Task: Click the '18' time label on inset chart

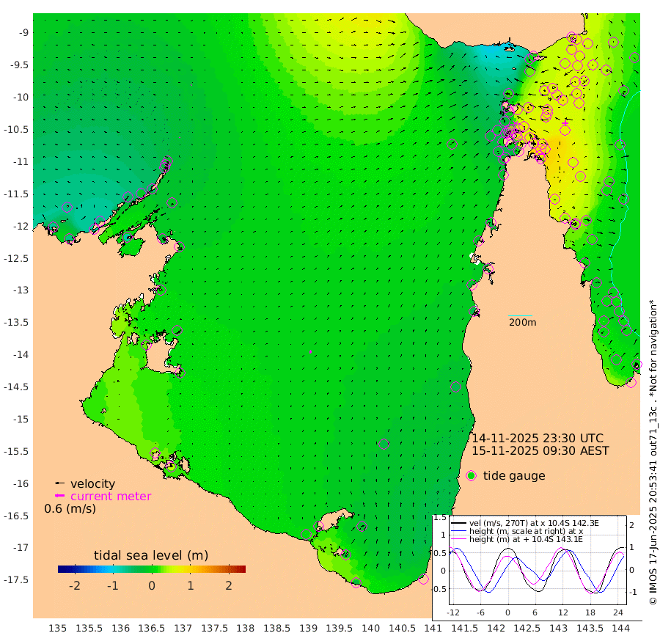Action: (590, 612)
